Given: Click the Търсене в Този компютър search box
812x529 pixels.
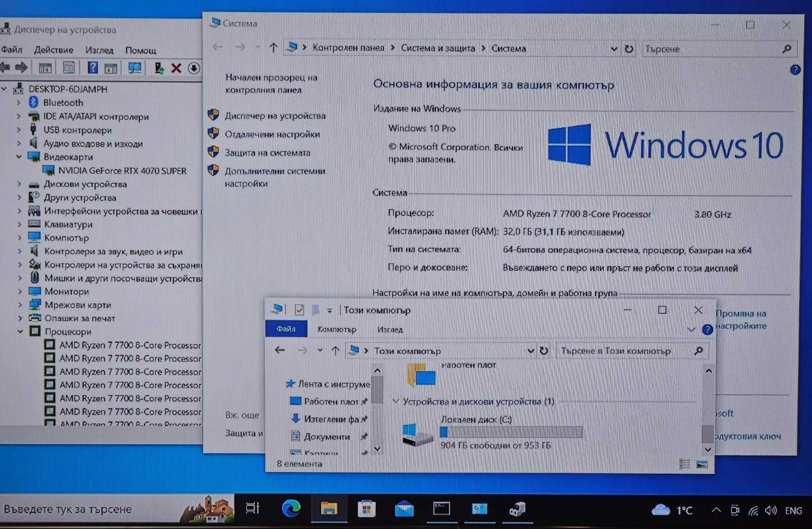Looking at the screenshot, I should [x=624, y=351].
